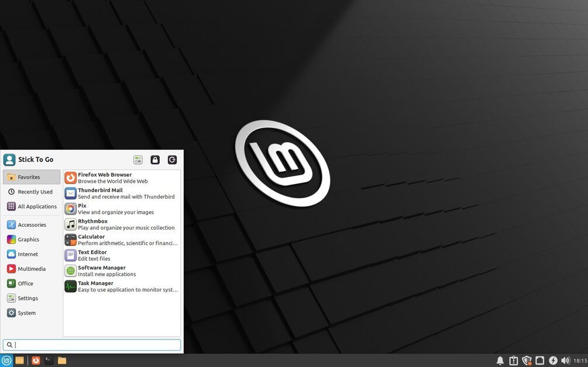The width and height of the screenshot is (588, 367).
Task: Open the All Applications category
Action: (x=32, y=206)
